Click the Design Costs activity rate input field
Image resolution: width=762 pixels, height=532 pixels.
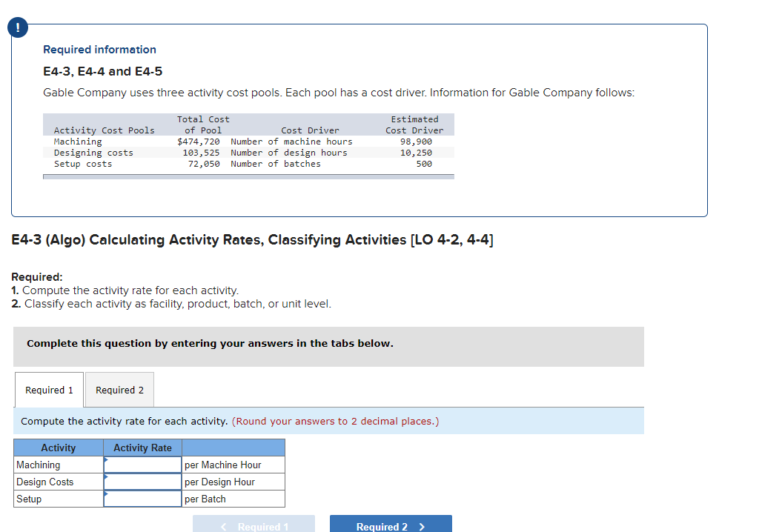click(142, 482)
